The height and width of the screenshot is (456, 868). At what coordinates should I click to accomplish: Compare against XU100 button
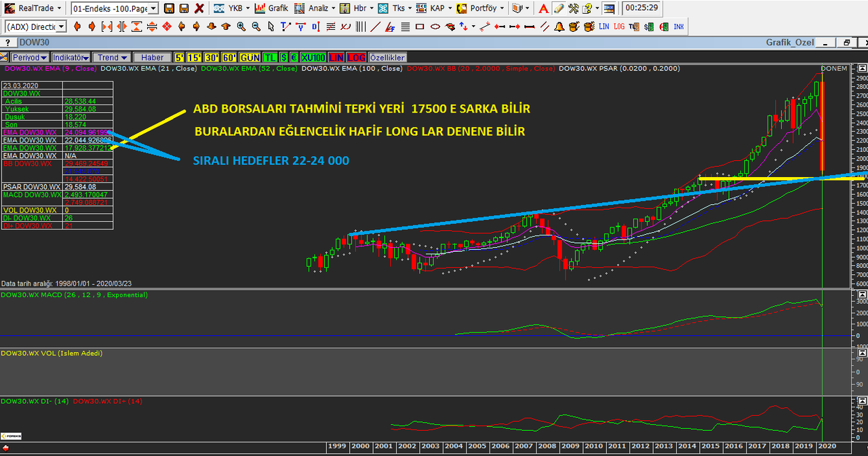(x=313, y=58)
